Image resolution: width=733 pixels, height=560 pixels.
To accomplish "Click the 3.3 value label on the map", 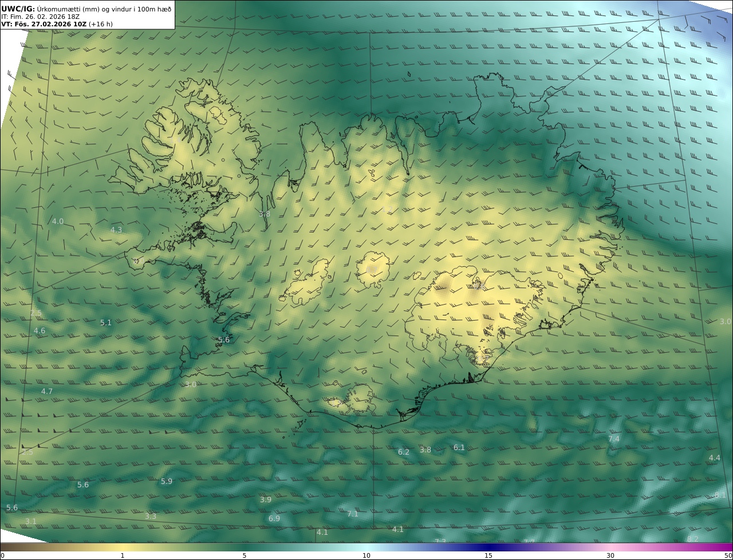I will (x=151, y=516).
